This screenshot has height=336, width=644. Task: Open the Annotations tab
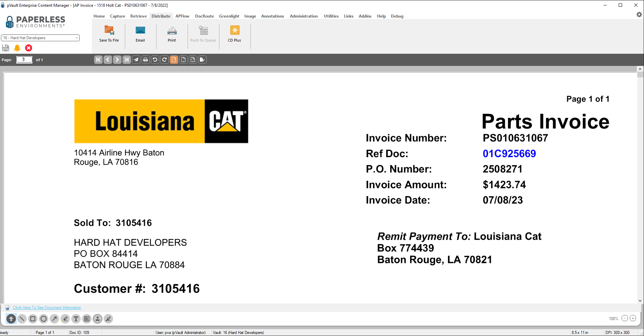tap(273, 16)
